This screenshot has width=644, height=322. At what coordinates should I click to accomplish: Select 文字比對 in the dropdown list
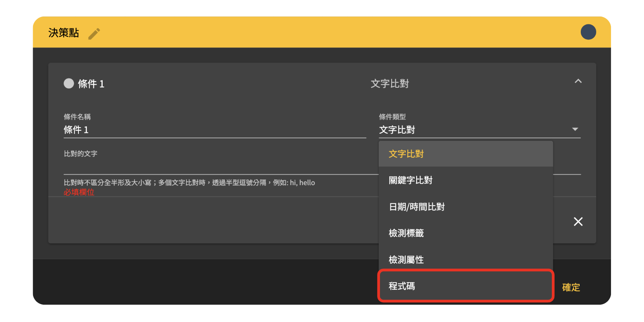click(x=466, y=154)
